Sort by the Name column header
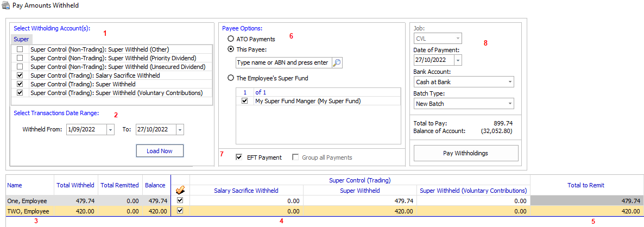The width and height of the screenshot is (644, 227). pyautogui.click(x=14, y=185)
